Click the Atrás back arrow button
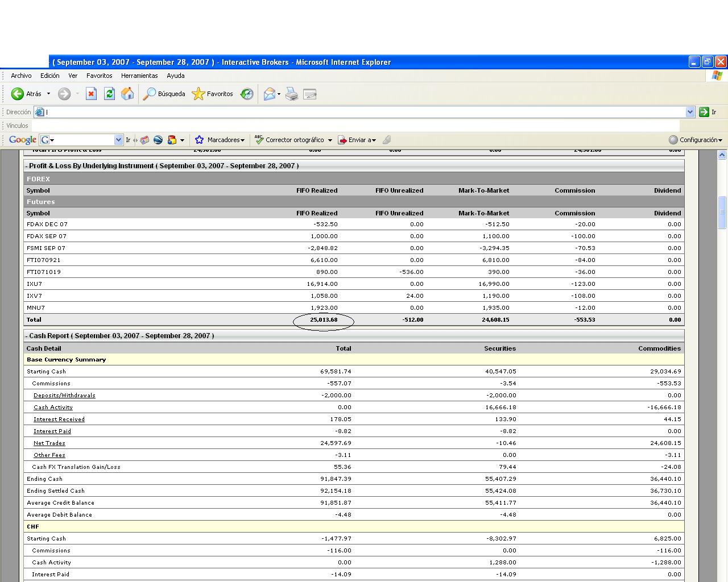 pyautogui.click(x=18, y=94)
